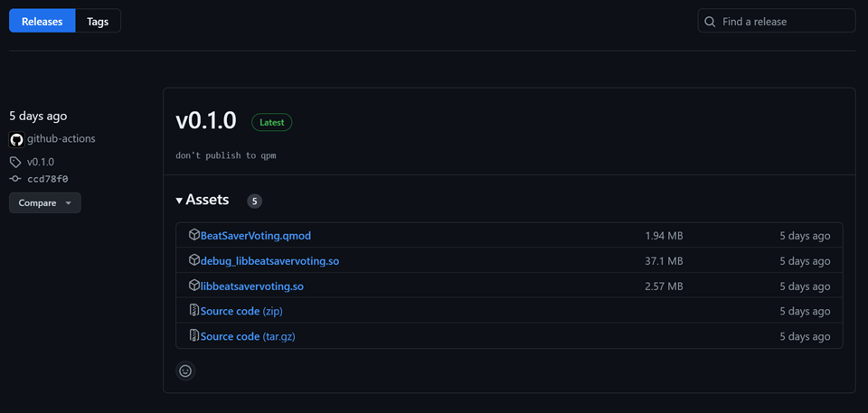Click the archive icon for Source code (tar.gz)

pyautogui.click(x=193, y=336)
